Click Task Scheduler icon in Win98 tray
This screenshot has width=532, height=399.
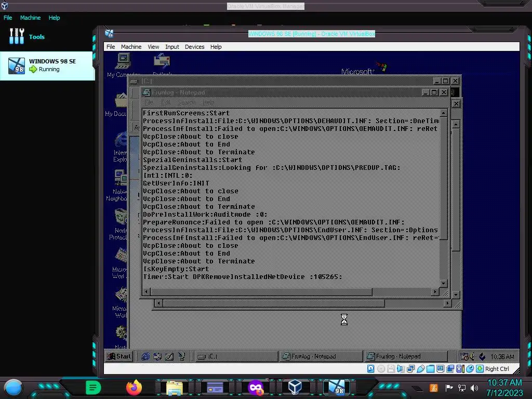coord(464,356)
